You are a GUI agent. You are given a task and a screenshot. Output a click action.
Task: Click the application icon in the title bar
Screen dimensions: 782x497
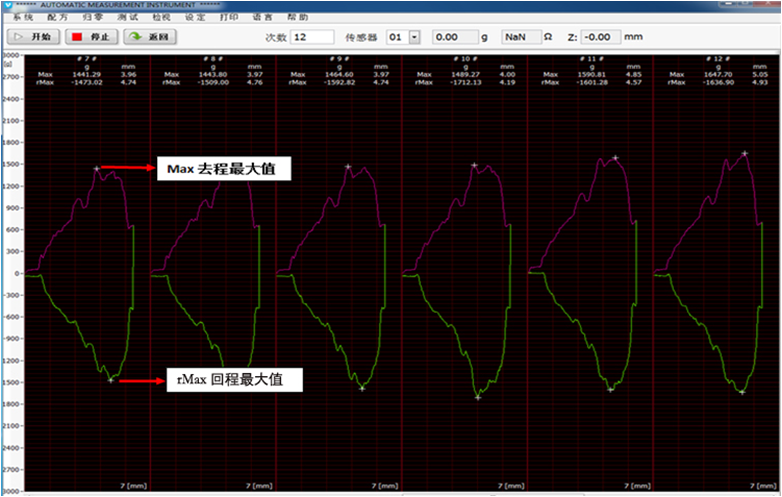(x=8, y=5)
